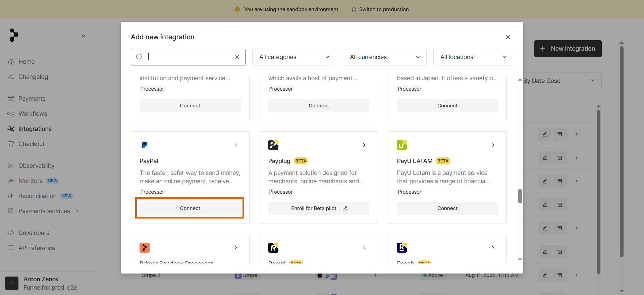Connect the PayPal integration
Viewport: 644px width, 295px height.
[x=190, y=208]
